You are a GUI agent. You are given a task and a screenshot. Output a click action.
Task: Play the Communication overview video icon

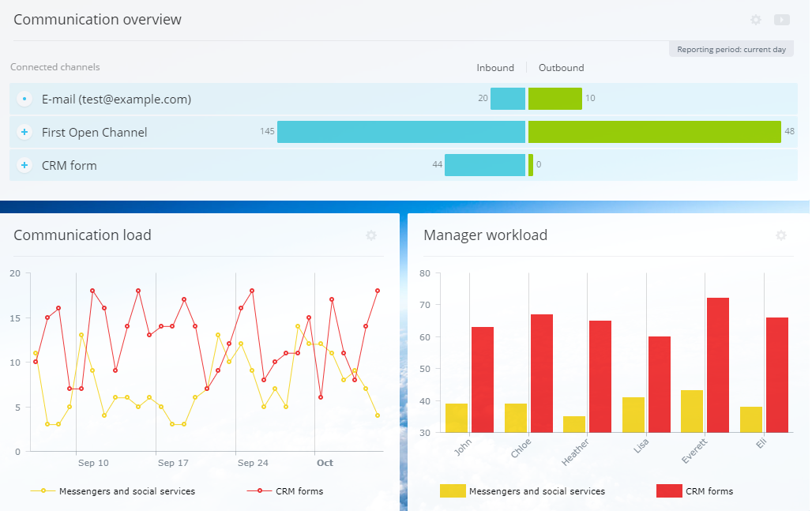[781, 20]
